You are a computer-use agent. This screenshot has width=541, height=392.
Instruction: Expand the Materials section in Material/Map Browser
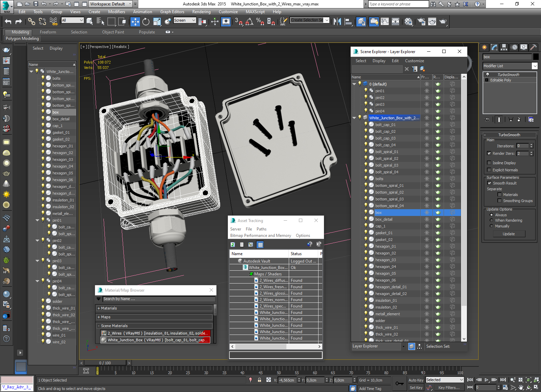[155, 308]
